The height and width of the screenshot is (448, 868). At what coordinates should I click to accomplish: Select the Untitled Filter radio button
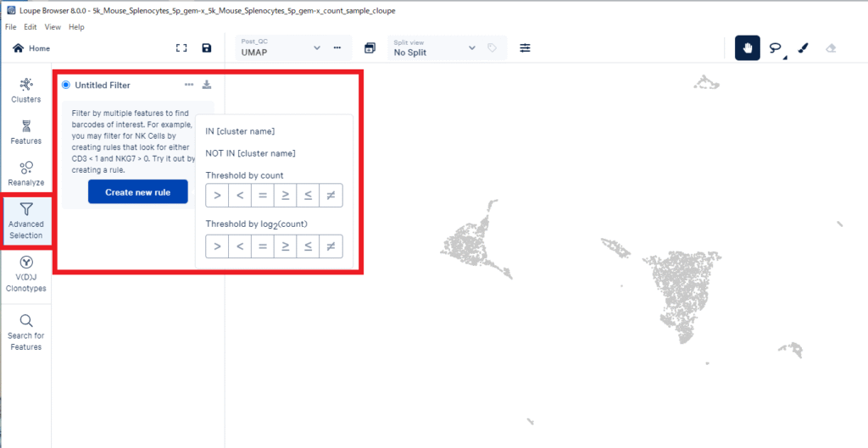(x=66, y=85)
